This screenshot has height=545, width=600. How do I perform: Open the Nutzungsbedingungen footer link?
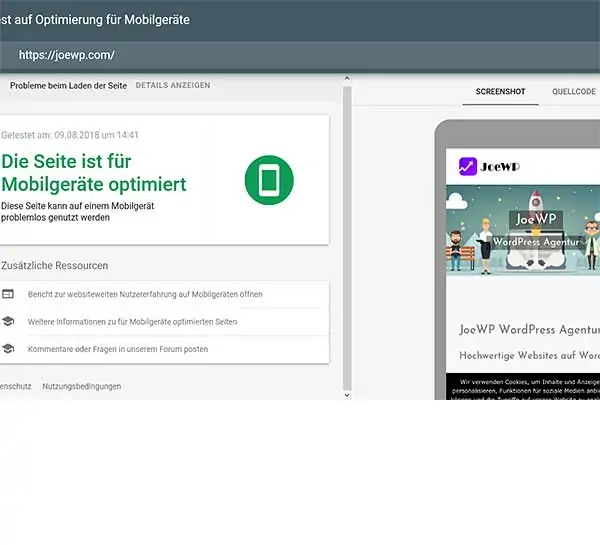pyautogui.click(x=82, y=386)
